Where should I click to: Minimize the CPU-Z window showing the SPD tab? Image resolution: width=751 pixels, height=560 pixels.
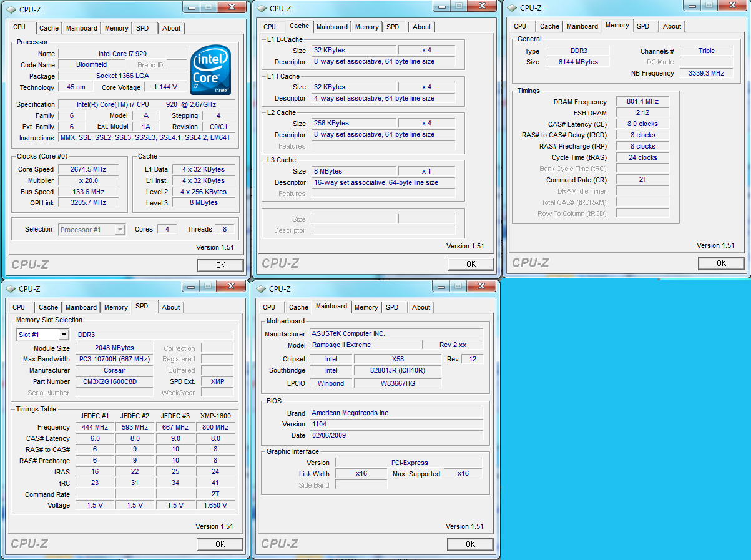pyautogui.click(x=190, y=287)
